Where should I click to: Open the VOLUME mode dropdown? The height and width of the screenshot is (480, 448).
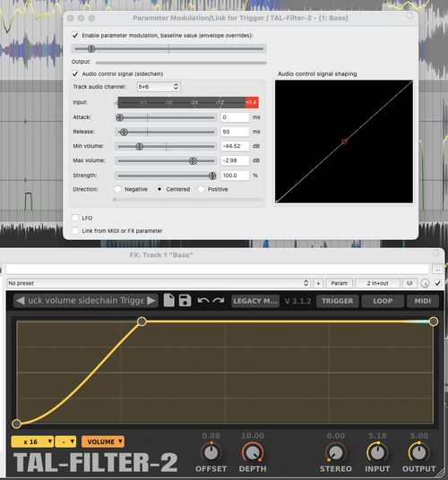pos(103,441)
